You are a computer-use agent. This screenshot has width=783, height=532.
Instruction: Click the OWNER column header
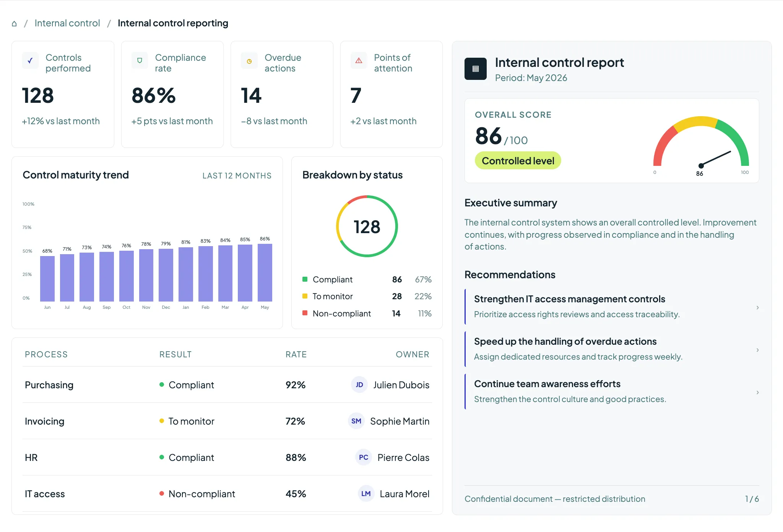click(x=413, y=354)
